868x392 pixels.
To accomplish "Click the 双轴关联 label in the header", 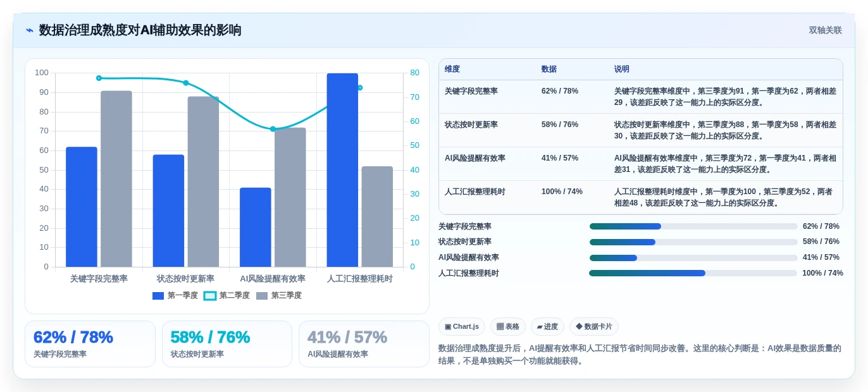I will [825, 30].
